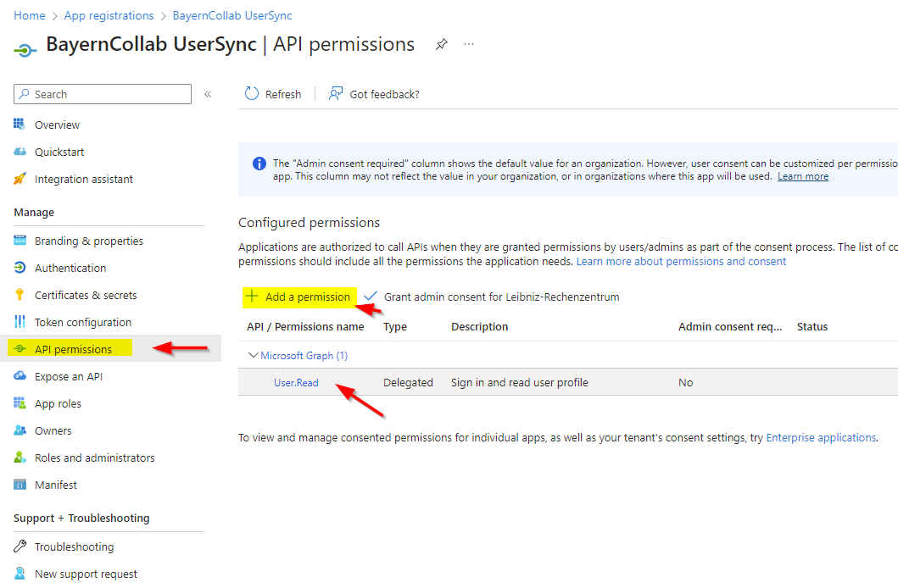Viewport: 898px width, 588px height.
Task: Click the Got feedback icon
Action: point(337,94)
